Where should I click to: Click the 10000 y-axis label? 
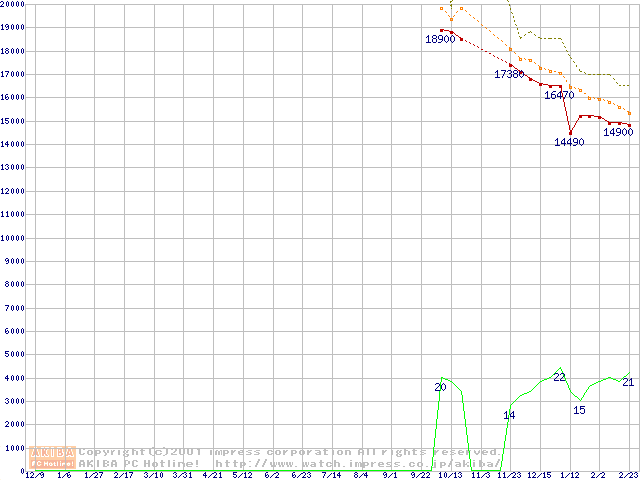[12, 238]
